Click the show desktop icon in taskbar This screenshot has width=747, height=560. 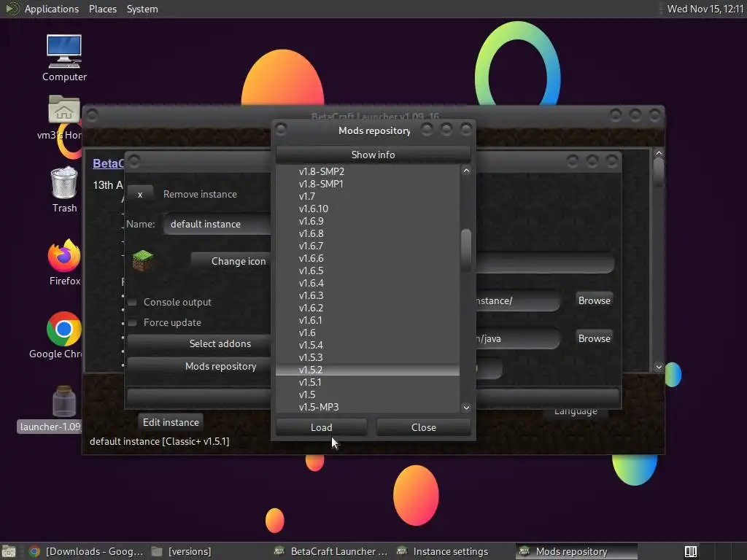[9, 551]
